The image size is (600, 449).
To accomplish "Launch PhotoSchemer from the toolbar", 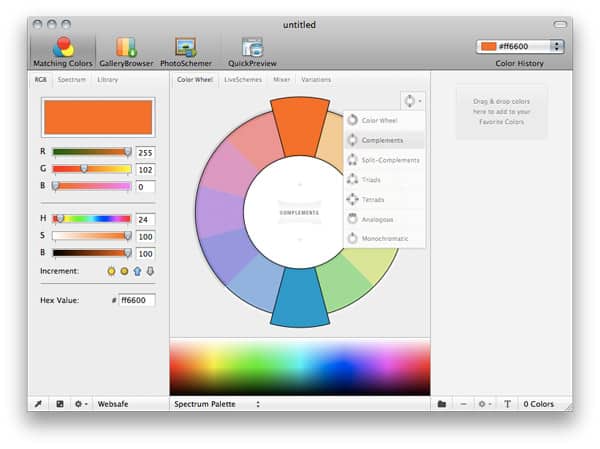I will (185, 51).
